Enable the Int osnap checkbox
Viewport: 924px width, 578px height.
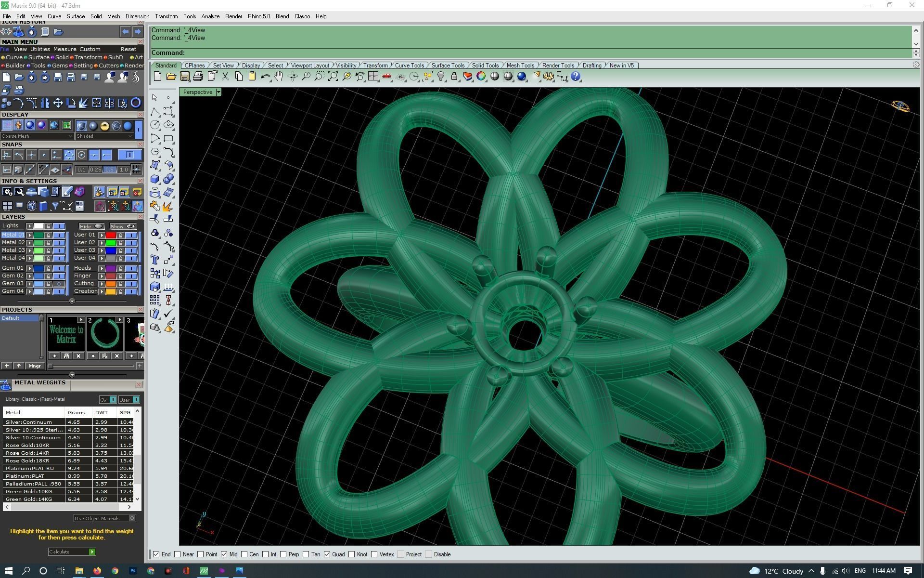pyautogui.click(x=266, y=554)
